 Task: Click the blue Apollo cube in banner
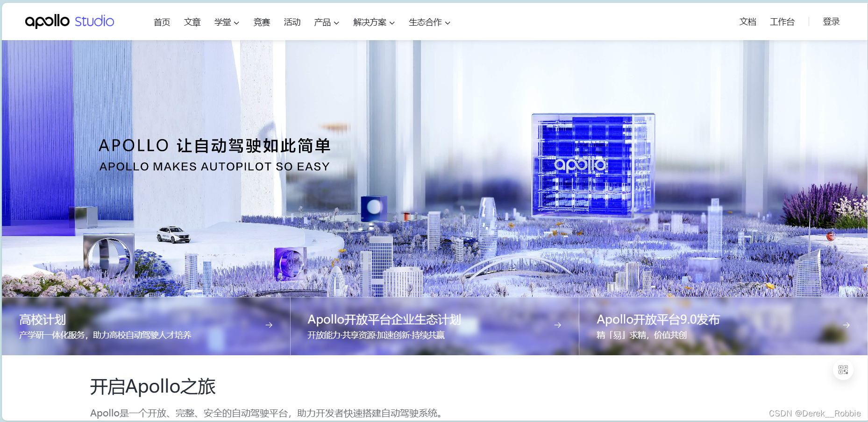point(593,166)
